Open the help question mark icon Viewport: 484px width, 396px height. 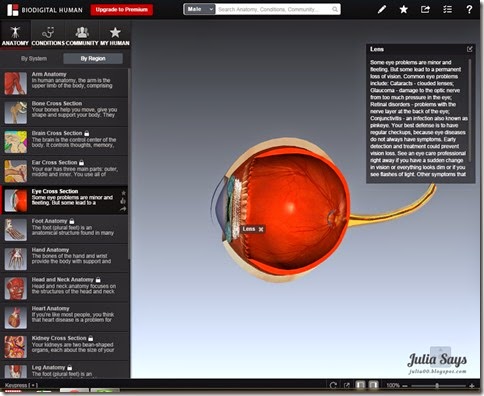pos(469,9)
